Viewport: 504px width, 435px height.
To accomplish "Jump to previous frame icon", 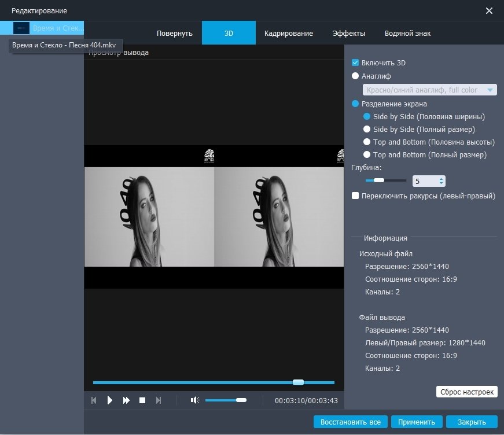I will click(x=94, y=400).
